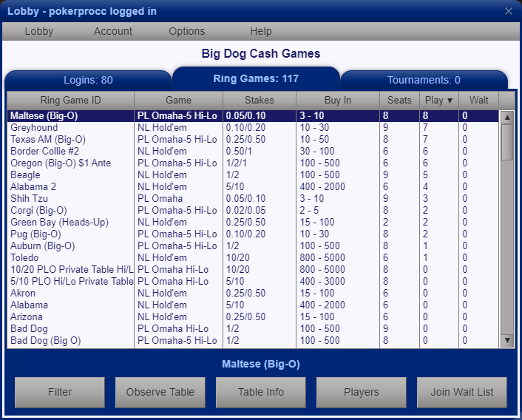Viewport: 522px width, 420px height.
Task: Sort tables by Ring Game ID header
Action: tap(70, 100)
